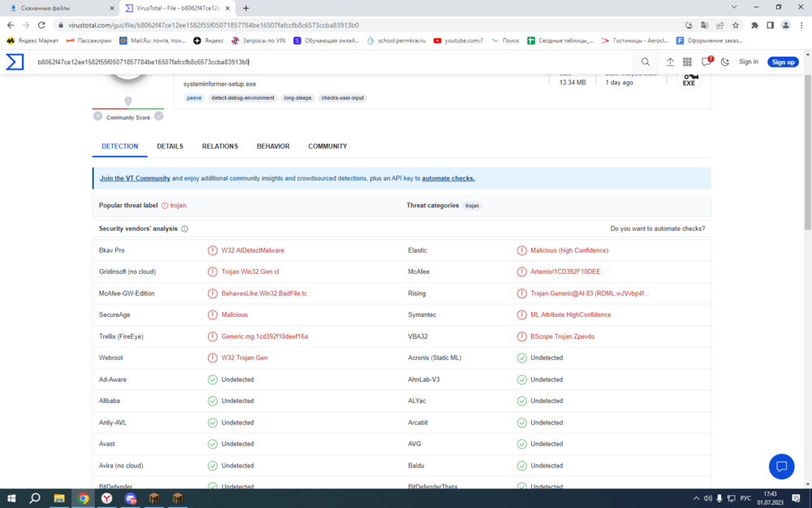The height and width of the screenshot is (508, 812).
Task: Click the VirusTotal logo icon
Action: click(15, 62)
